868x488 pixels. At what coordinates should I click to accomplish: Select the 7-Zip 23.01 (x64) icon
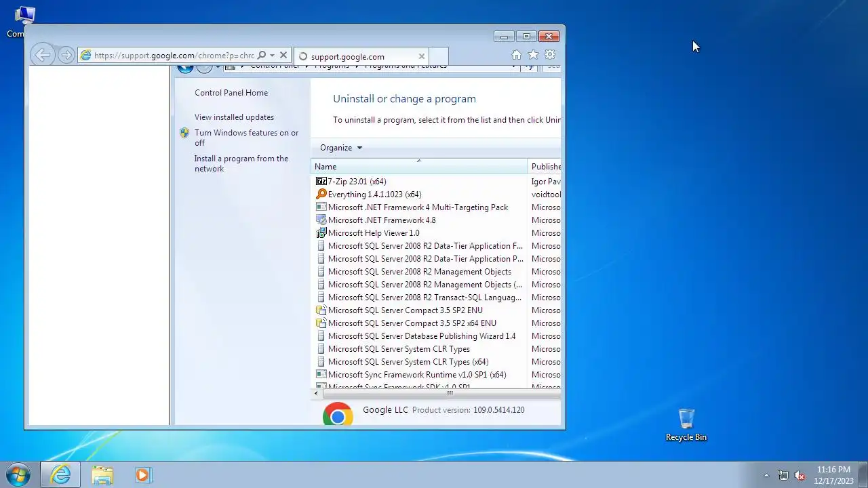coord(321,182)
